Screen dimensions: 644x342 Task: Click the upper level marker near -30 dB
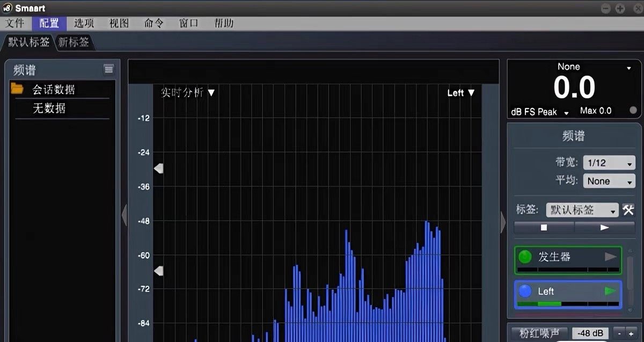pos(158,169)
